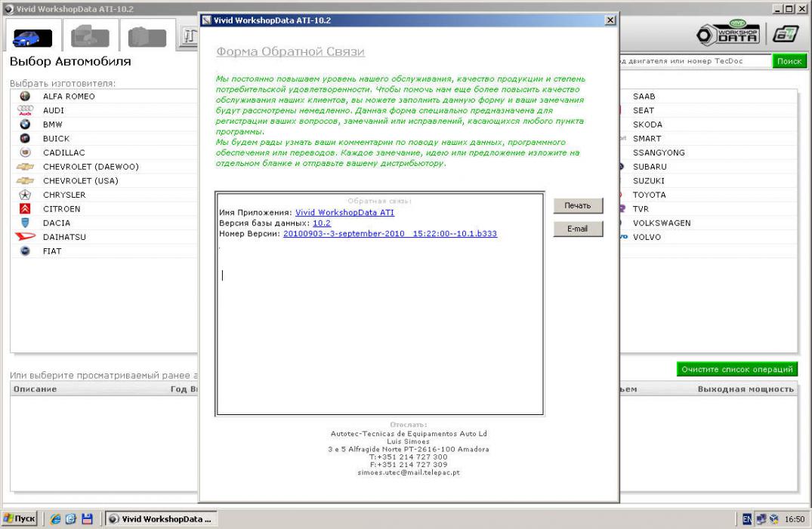Image resolution: width=812 pixels, height=529 pixels.
Task: Click the Печать button
Action: pyautogui.click(x=578, y=205)
